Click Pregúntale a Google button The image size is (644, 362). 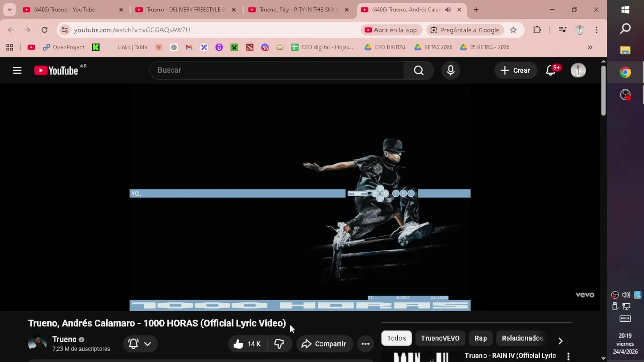tap(464, 30)
